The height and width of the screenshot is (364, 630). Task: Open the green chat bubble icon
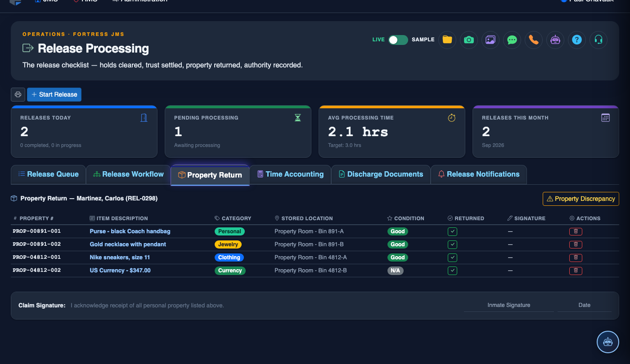click(512, 40)
